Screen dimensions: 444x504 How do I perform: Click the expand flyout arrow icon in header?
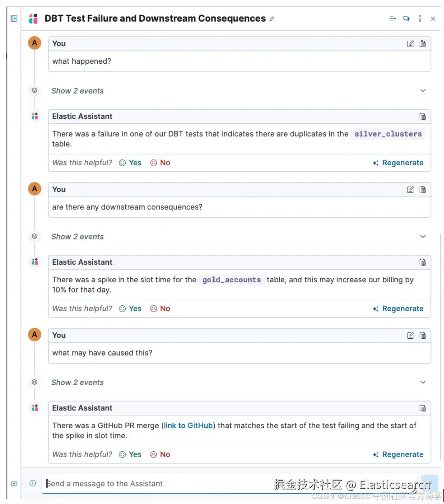point(393,19)
